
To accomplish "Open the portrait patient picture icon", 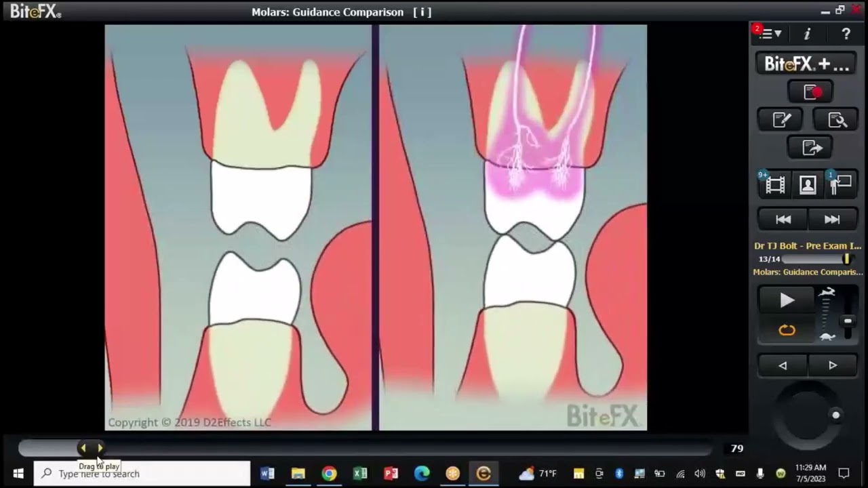I will pos(808,184).
